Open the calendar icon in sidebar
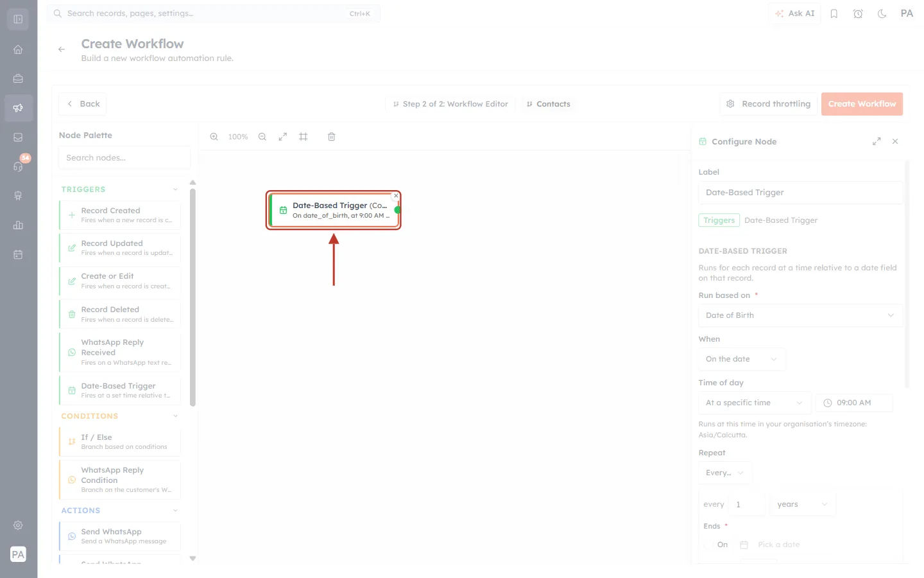Viewport: 924px width, 578px height. (x=18, y=254)
